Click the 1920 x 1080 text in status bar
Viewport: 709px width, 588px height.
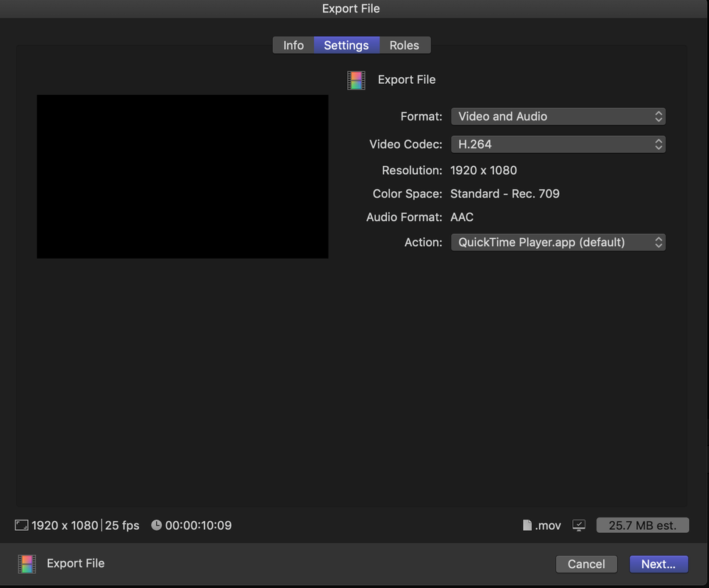65,526
